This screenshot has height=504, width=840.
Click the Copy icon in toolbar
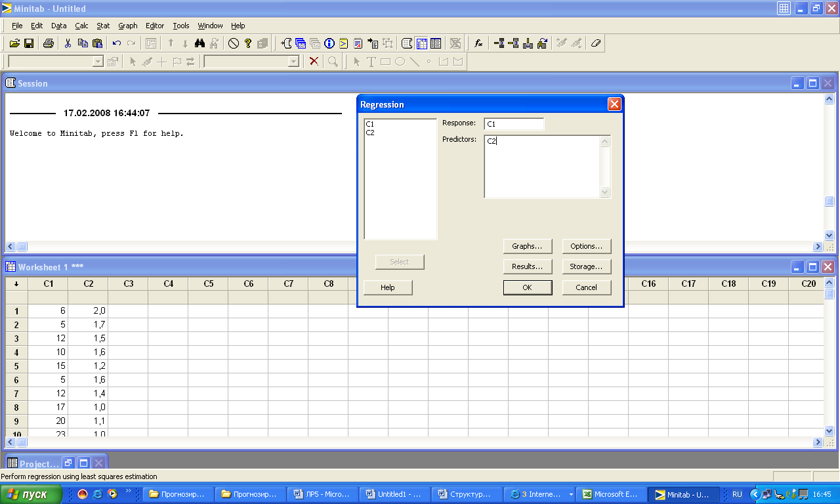coord(83,43)
